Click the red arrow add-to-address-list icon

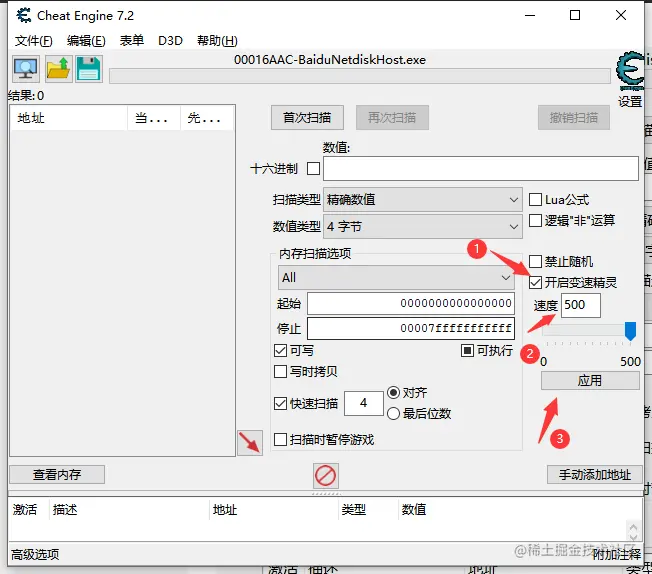click(250, 443)
